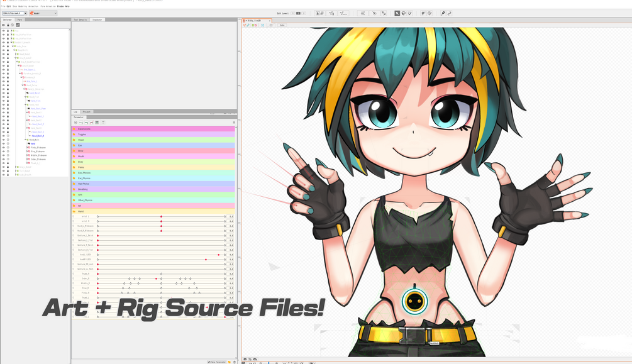Viewport: 632px width, 364px height.
Task: Expand the Hair Phyics parameter folder
Action: pyautogui.click(x=74, y=184)
